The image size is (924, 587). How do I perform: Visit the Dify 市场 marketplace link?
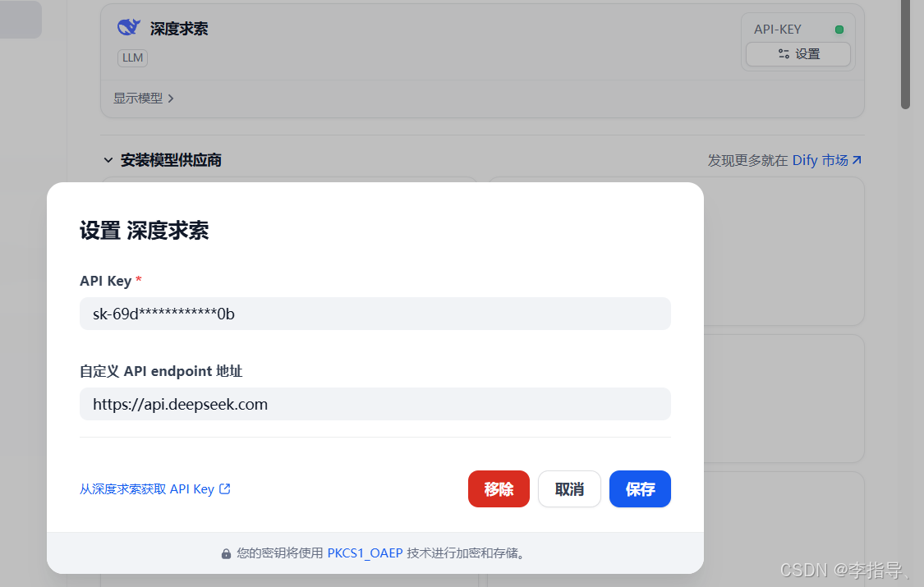(820, 160)
